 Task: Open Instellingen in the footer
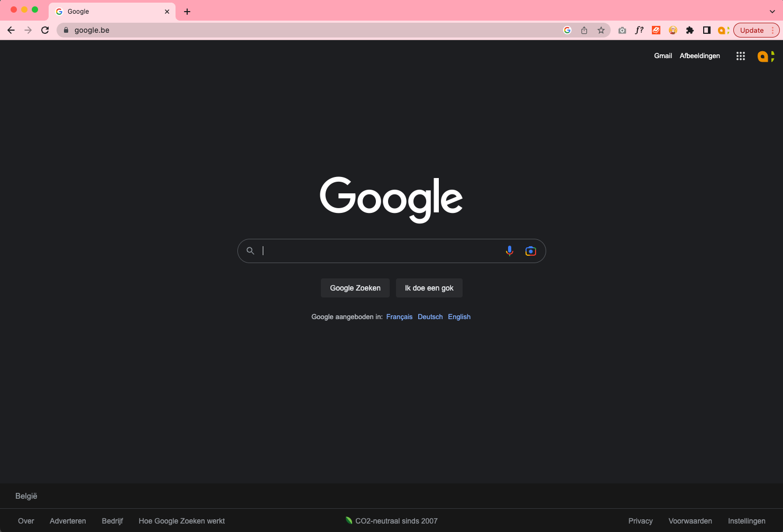tap(747, 521)
